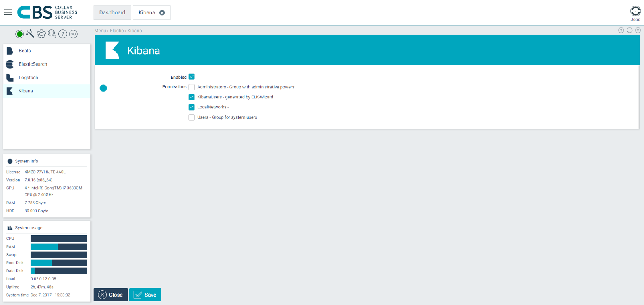
Task: Click the GO circle icon
Action: 73,34
